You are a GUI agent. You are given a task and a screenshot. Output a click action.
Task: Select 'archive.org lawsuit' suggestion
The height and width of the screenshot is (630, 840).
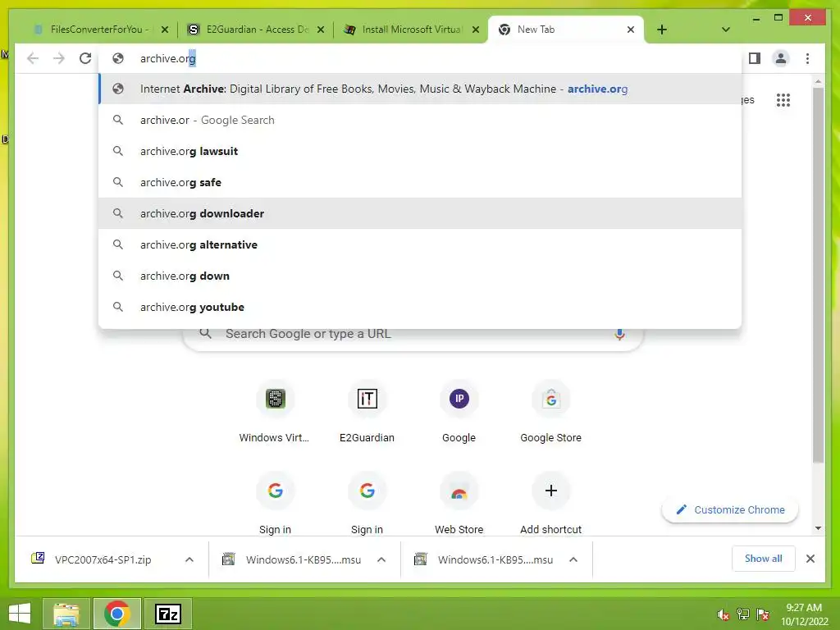pos(421,151)
